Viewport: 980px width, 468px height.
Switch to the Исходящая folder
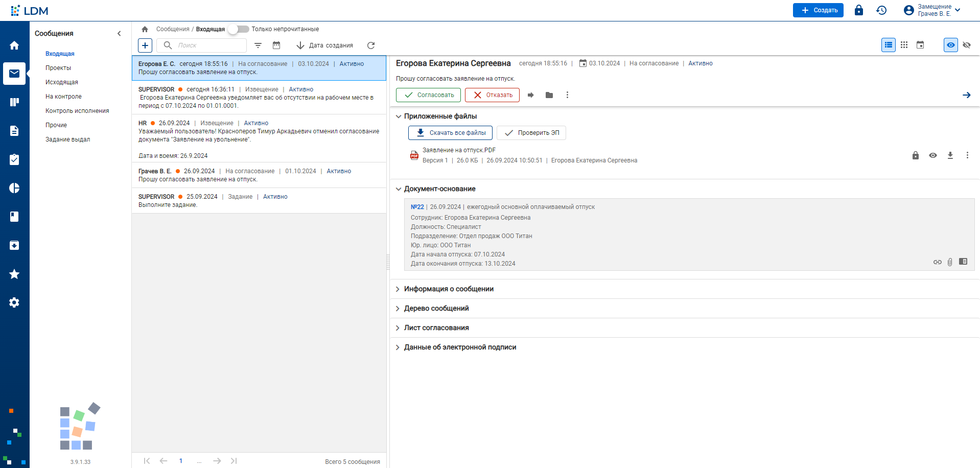tap(62, 82)
